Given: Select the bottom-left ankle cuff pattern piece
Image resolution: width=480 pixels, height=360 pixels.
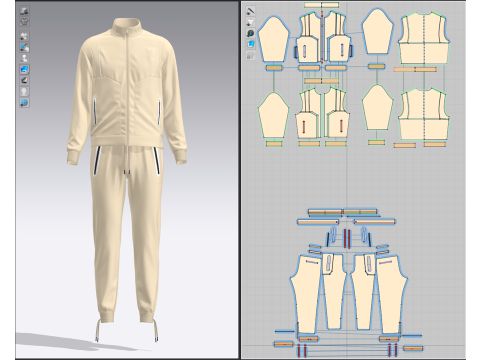Looking at the screenshot, I should coord(284,344).
